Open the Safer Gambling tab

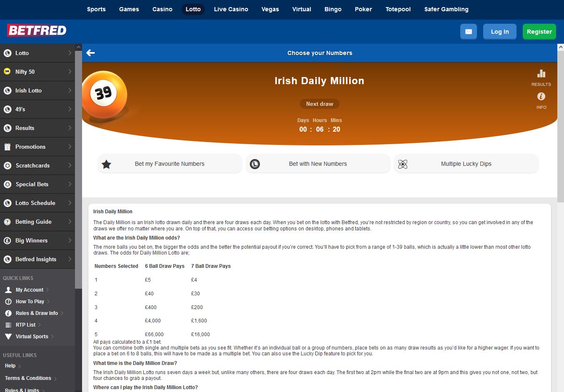[x=447, y=9]
